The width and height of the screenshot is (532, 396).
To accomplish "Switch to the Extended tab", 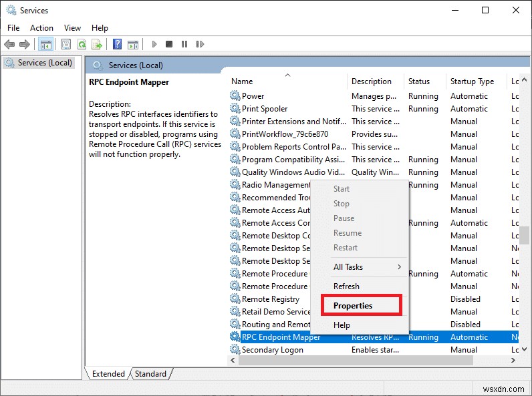I will pyautogui.click(x=108, y=373).
